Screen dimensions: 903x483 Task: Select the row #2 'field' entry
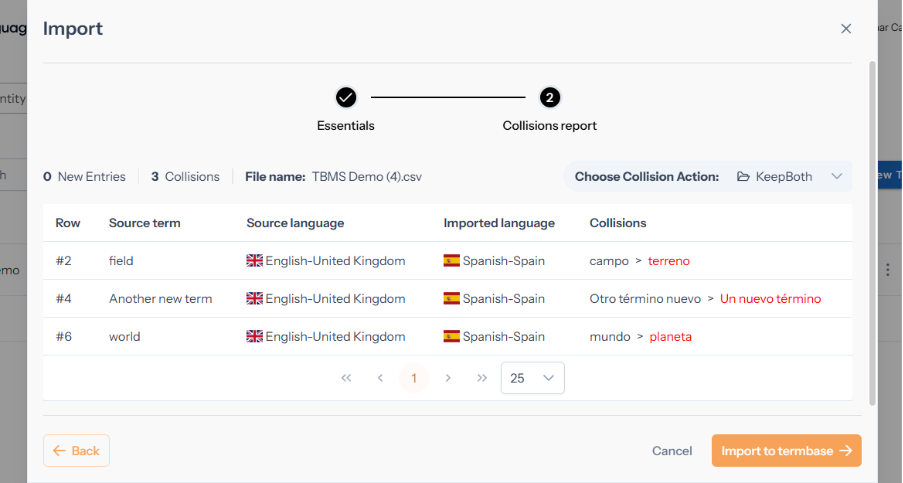pos(121,261)
